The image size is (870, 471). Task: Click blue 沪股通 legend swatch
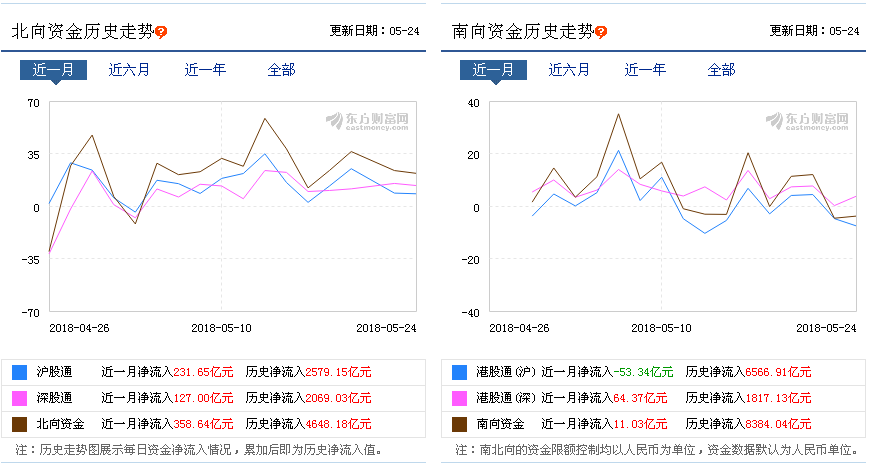[x=19, y=372]
